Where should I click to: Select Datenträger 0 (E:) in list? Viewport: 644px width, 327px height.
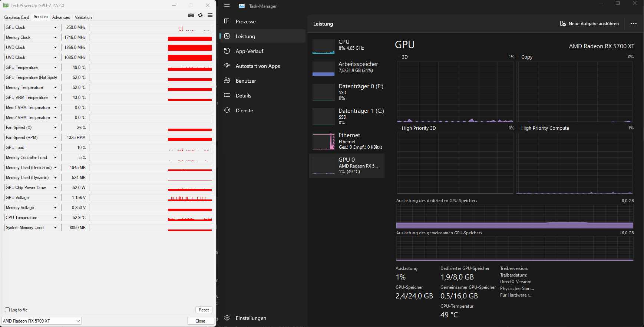347,92
